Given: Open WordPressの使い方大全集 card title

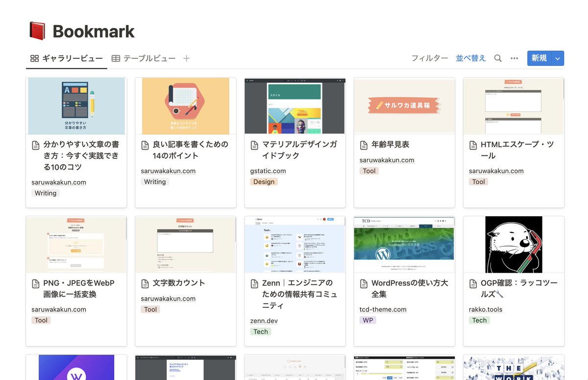Looking at the screenshot, I should pyautogui.click(x=410, y=288).
